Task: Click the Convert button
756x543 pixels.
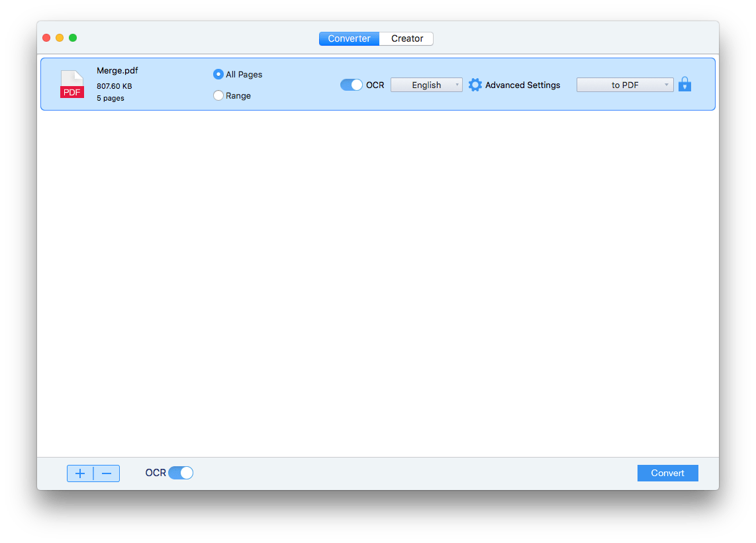Action: [668, 473]
